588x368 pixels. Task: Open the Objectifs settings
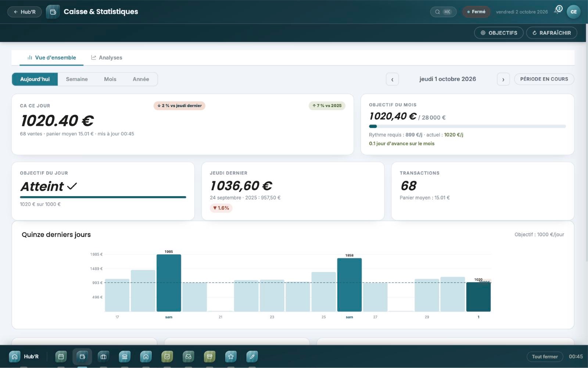[499, 33]
